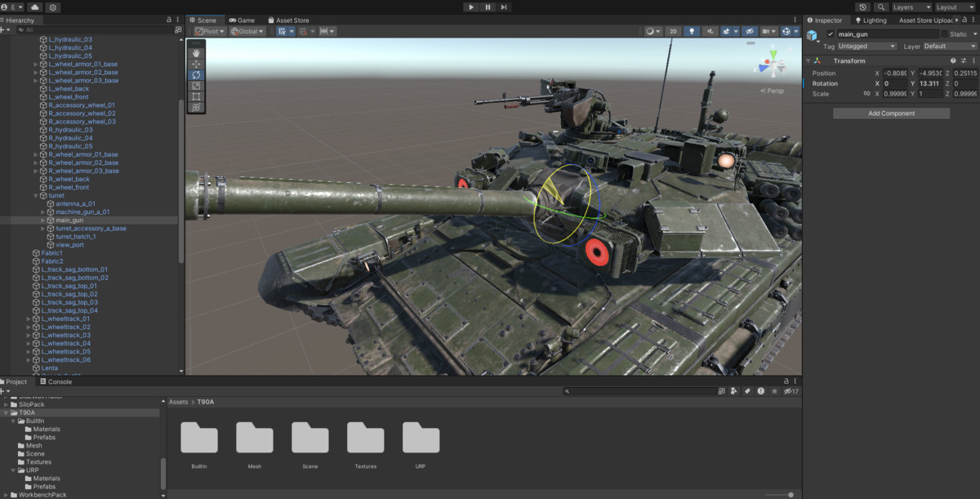
Task: Select the Hand view tool
Action: 196,52
